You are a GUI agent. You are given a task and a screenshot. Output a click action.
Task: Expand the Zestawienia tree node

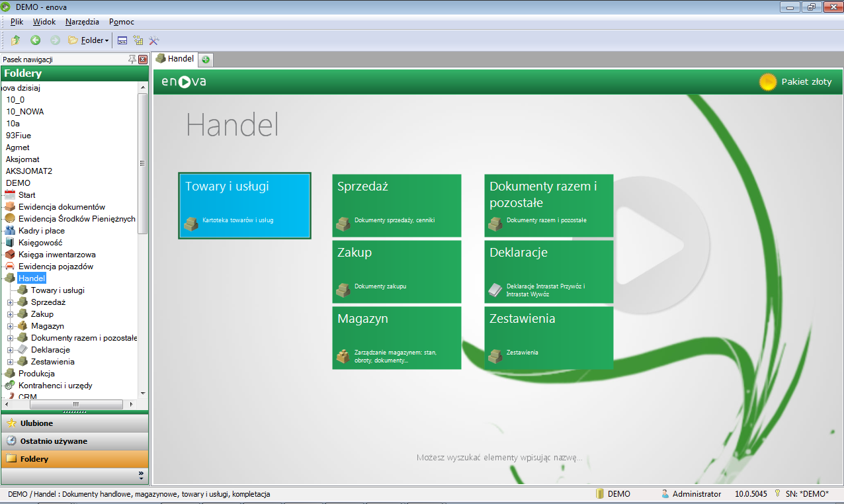point(10,362)
